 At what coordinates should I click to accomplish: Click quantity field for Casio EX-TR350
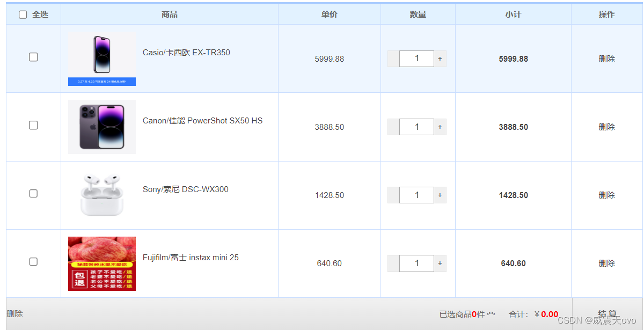417,58
